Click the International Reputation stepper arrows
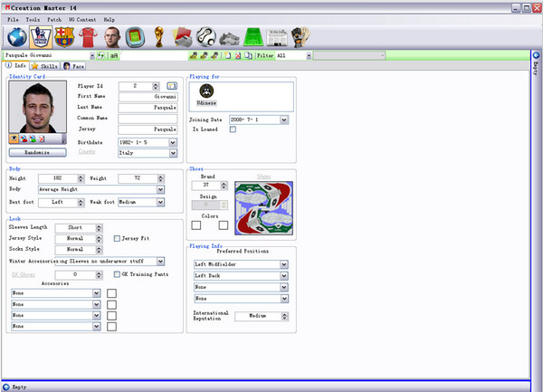The height and width of the screenshot is (392, 543). pos(285,316)
